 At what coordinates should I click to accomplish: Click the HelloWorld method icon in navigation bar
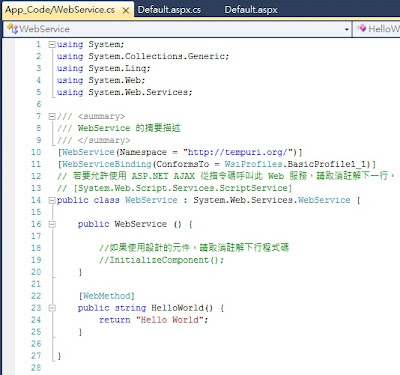click(361, 28)
